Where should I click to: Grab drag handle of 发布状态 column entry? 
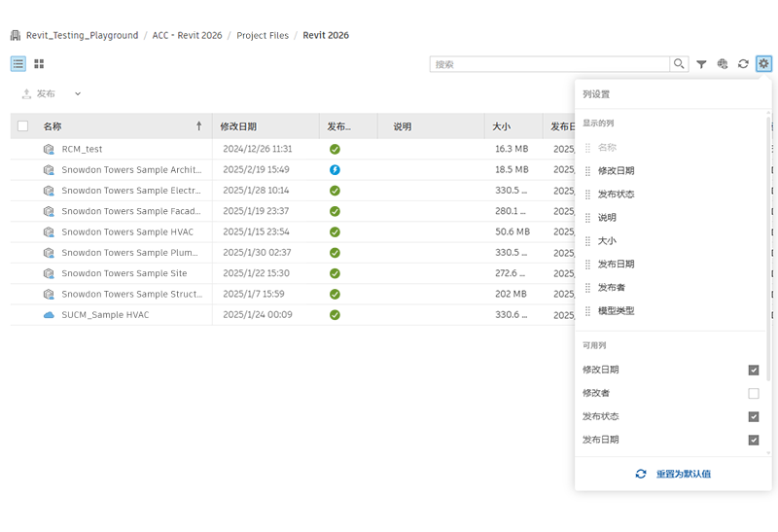(587, 195)
